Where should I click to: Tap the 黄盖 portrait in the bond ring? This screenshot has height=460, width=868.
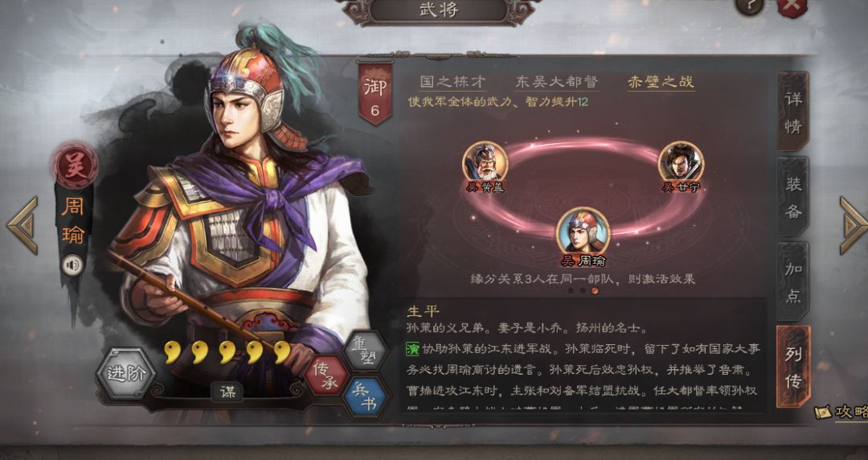pos(485,162)
